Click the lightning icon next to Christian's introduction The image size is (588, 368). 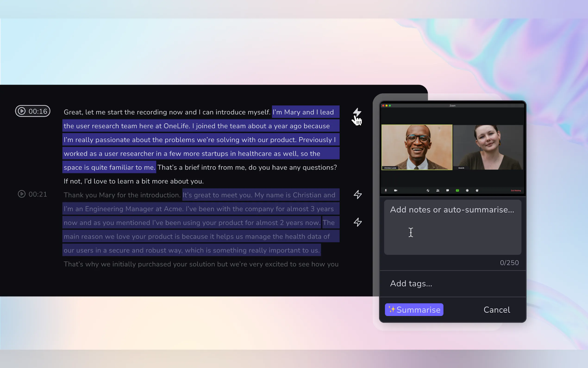[x=358, y=194]
